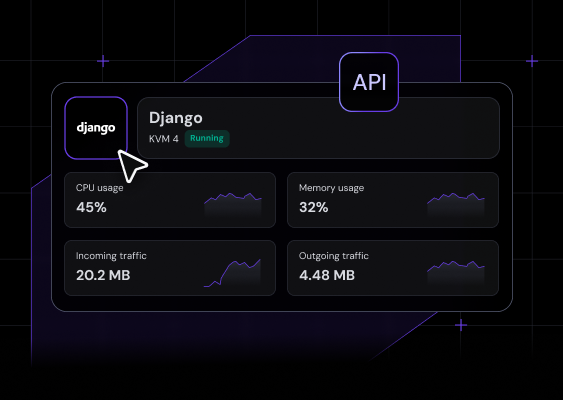Image resolution: width=563 pixels, height=400 pixels.
Task: Select the 32% memory value
Action: tap(313, 207)
